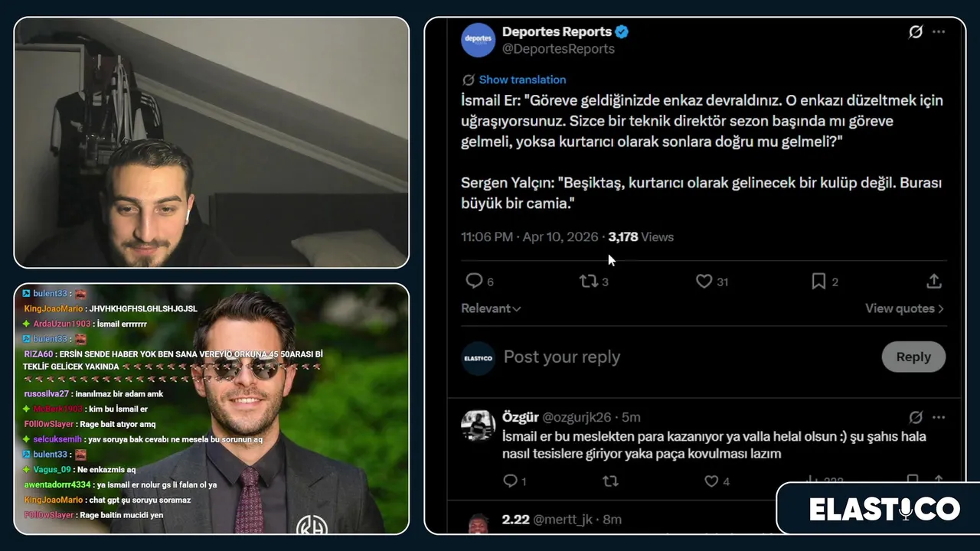Click F0ll0wSlayer 'Rage baitin mucidi' message
This screenshot has height=551, width=980.
93,515
